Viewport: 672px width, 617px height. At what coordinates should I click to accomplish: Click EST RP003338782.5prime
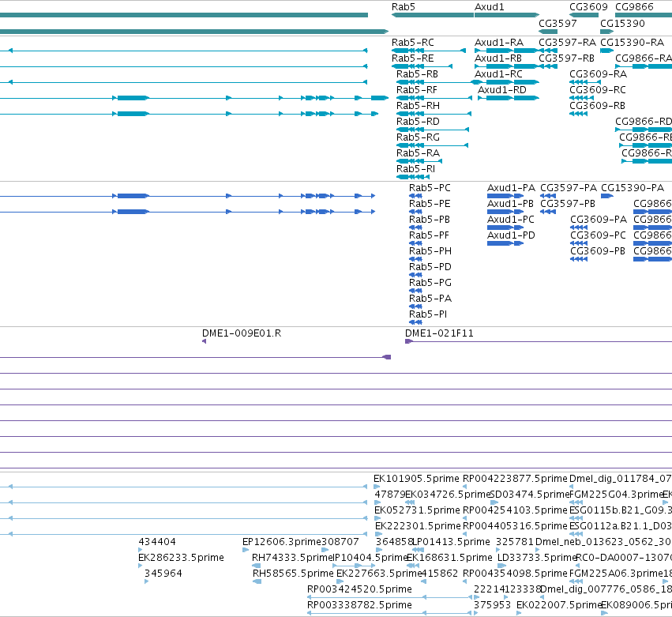[x=359, y=606]
